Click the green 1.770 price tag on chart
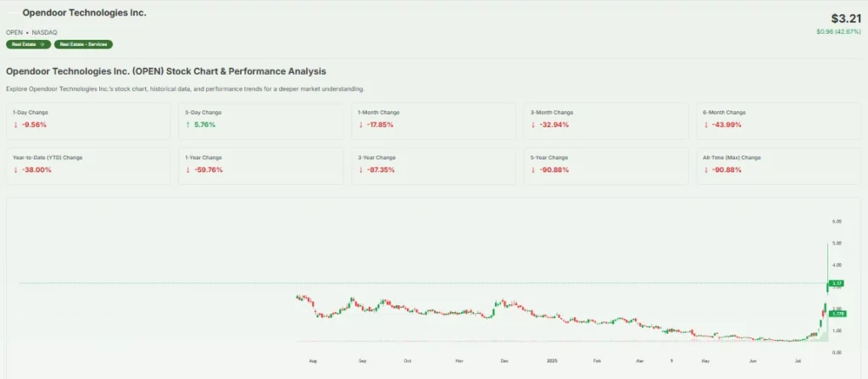Viewport: 868px width, 379px height. (838, 315)
